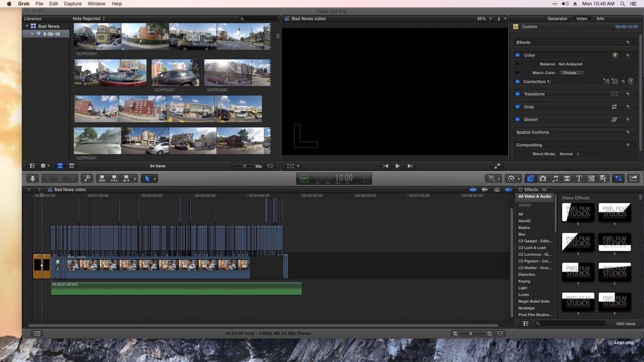Enable the Balance checkbox
Screen dimensions: 644x362
click(518, 64)
